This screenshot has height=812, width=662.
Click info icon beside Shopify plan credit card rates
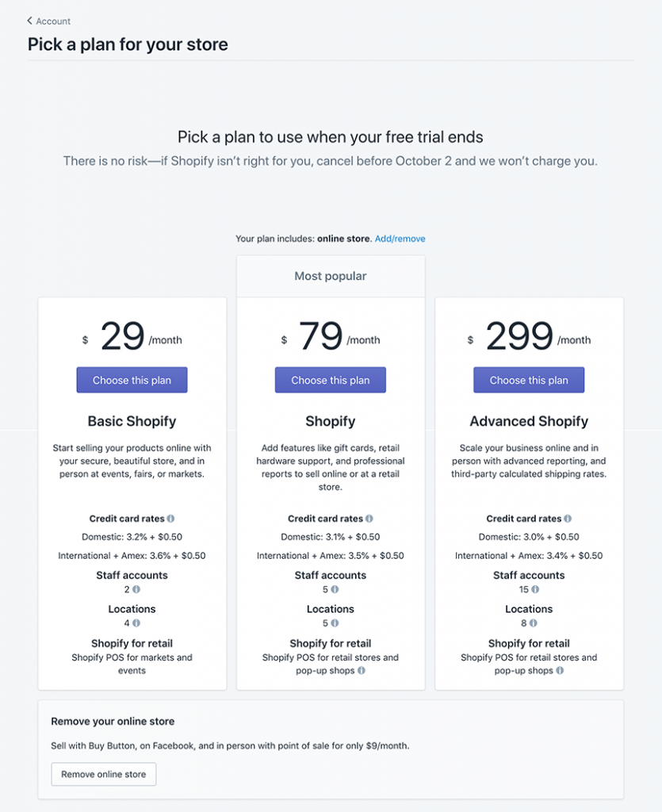coord(369,519)
